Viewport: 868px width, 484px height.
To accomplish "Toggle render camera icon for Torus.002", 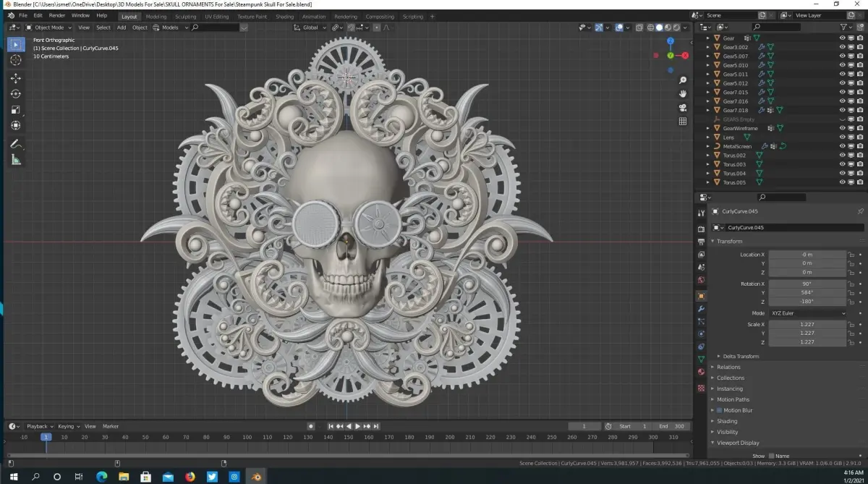I will [859, 155].
